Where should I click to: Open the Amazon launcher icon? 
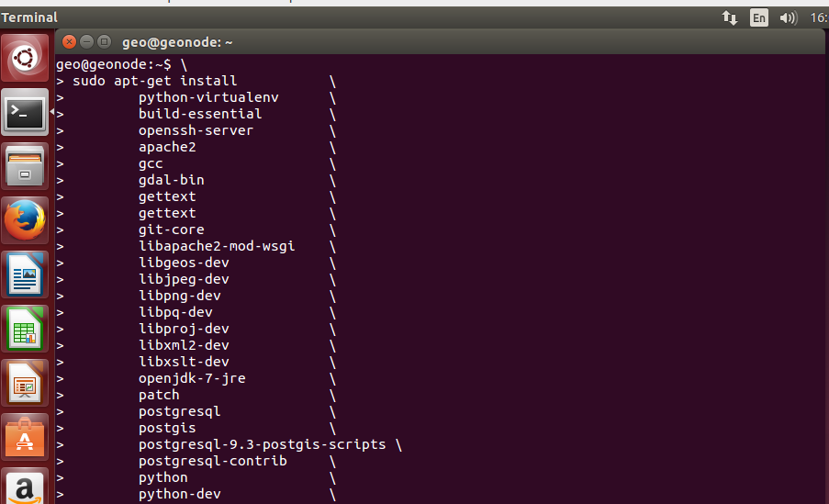(x=25, y=486)
